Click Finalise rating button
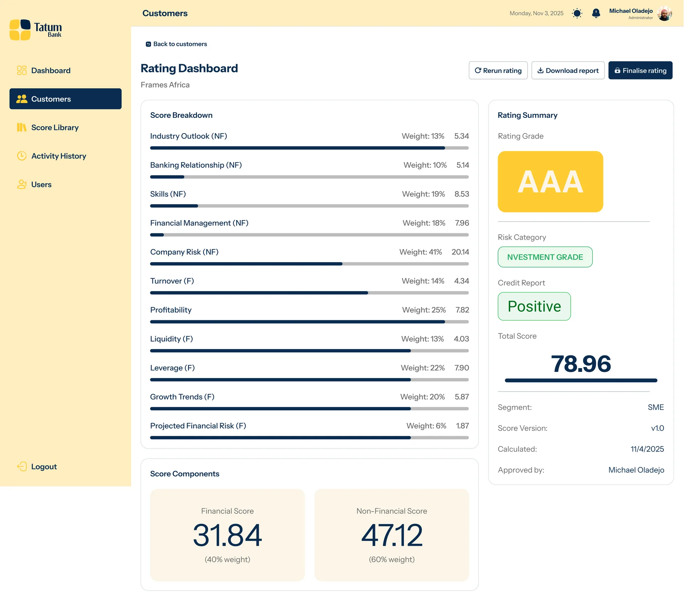Viewport: 684px width, 616px height. coord(640,70)
